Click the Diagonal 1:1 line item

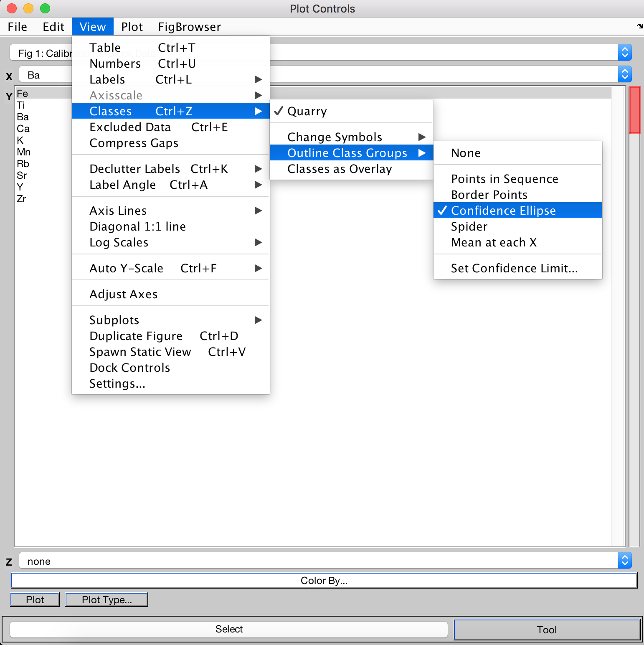click(137, 226)
